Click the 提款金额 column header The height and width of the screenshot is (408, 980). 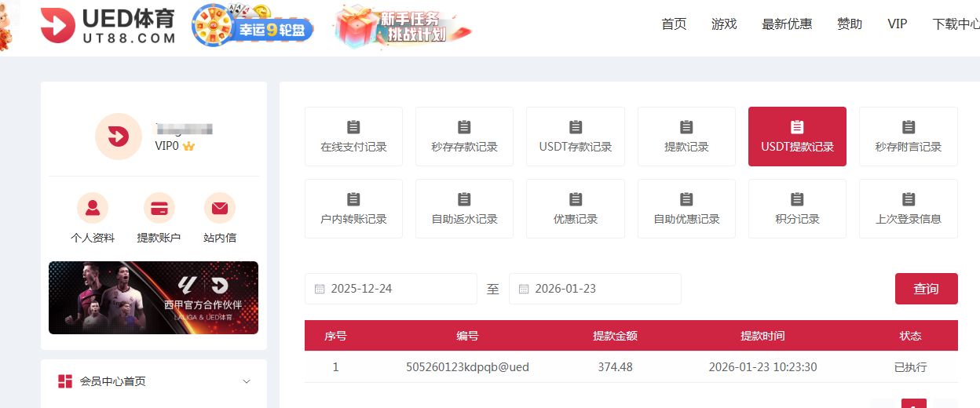click(x=615, y=336)
